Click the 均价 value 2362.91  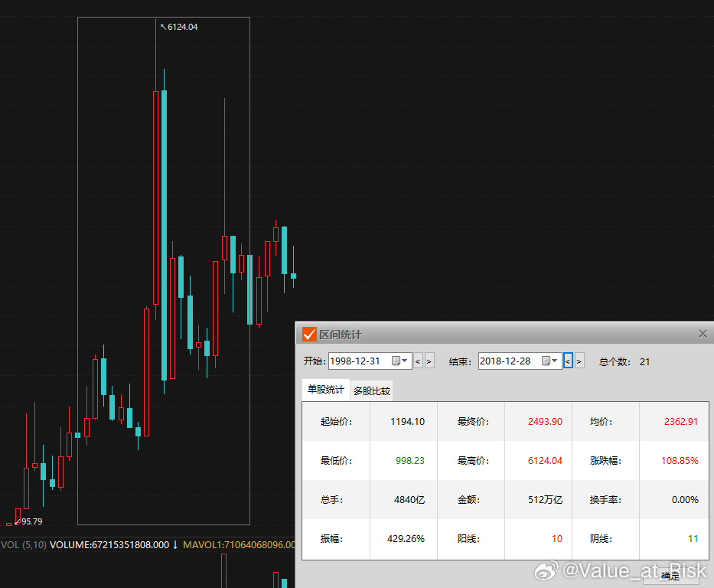[x=681, y=422]
